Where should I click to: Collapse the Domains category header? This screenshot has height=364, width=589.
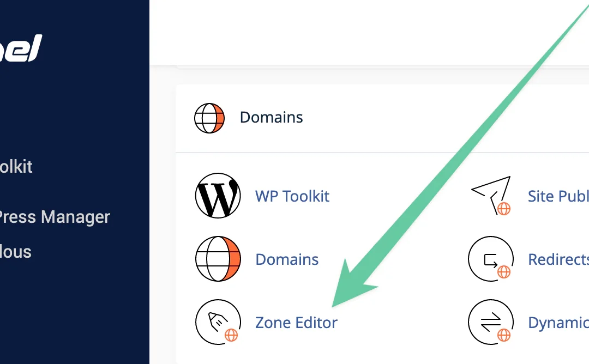click(x=271, y=117)
